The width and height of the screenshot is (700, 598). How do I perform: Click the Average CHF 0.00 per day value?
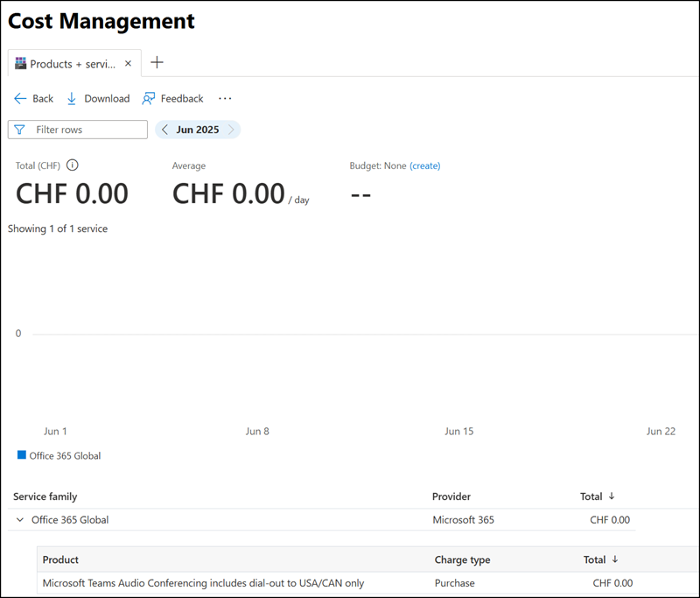click(241, 193)
